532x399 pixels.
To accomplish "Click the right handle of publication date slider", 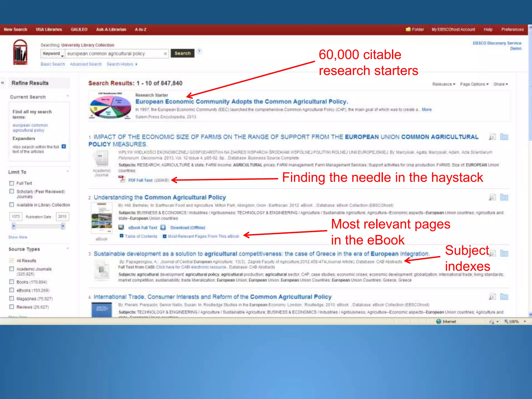I will (x=63, y=226).
